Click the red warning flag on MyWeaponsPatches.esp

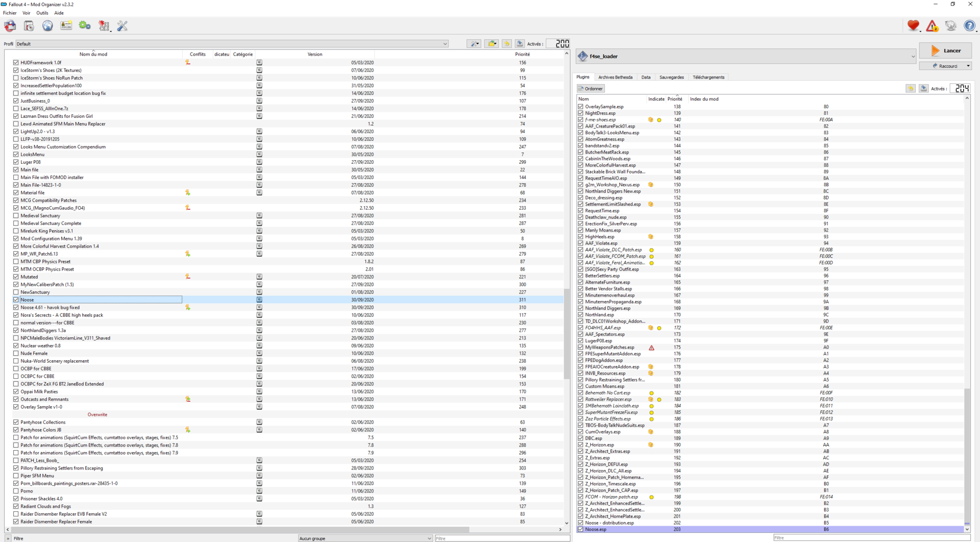[651, 348]
